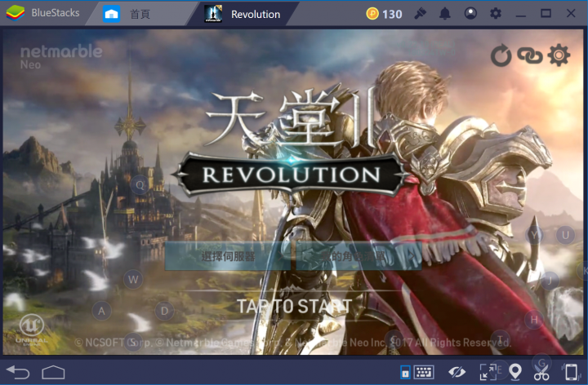
Task: Close the BlueStacks window
Action: point(571,14)
